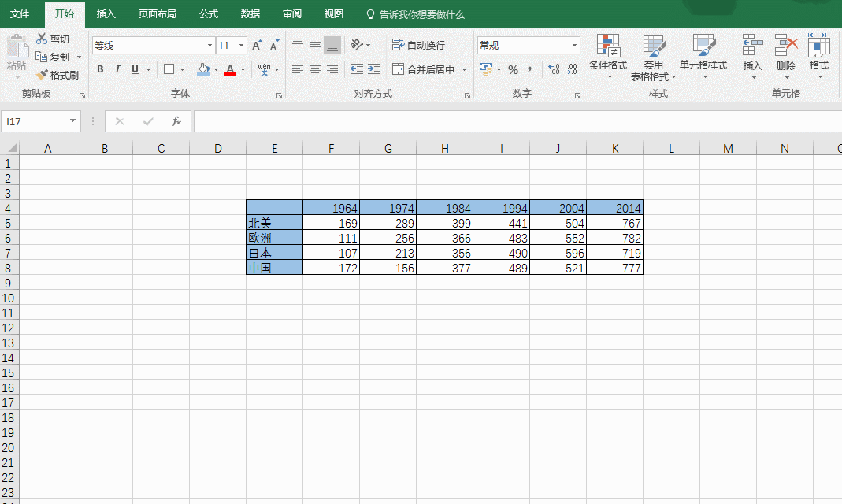Image resolution: width=842 pixels, height=504 pixels.
Task: Switch to the 插入 (Insert) tab
Action: tap(106, 14)
